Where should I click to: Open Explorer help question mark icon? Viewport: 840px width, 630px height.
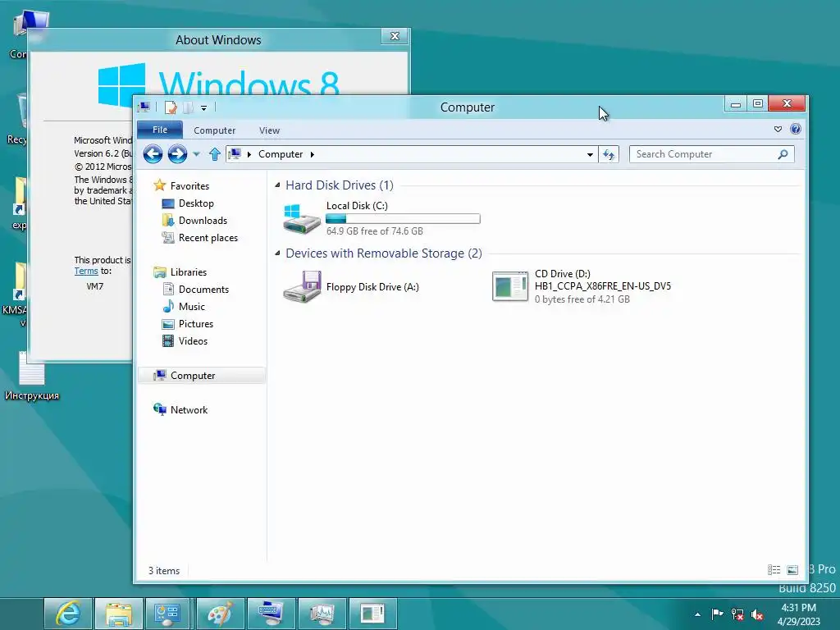click(796, 129)
